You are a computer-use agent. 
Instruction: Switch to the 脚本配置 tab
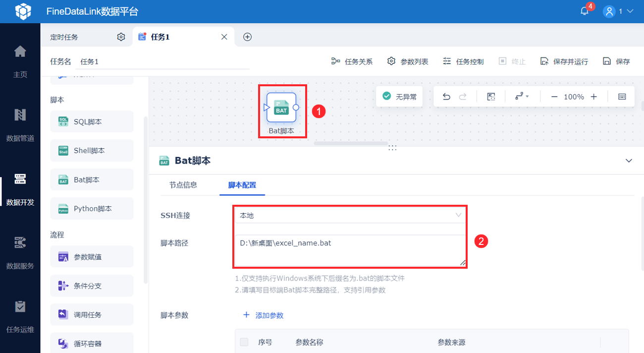click(x=242, y=185)
